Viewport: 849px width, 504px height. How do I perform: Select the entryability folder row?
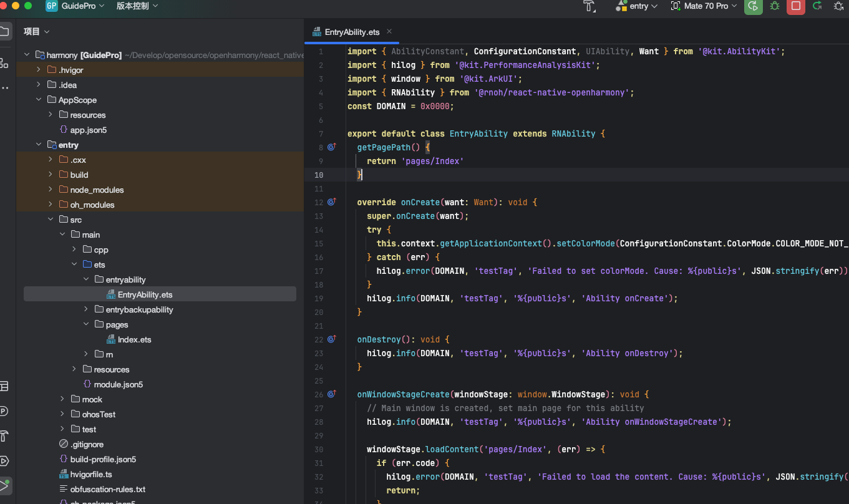pos(160,279)
